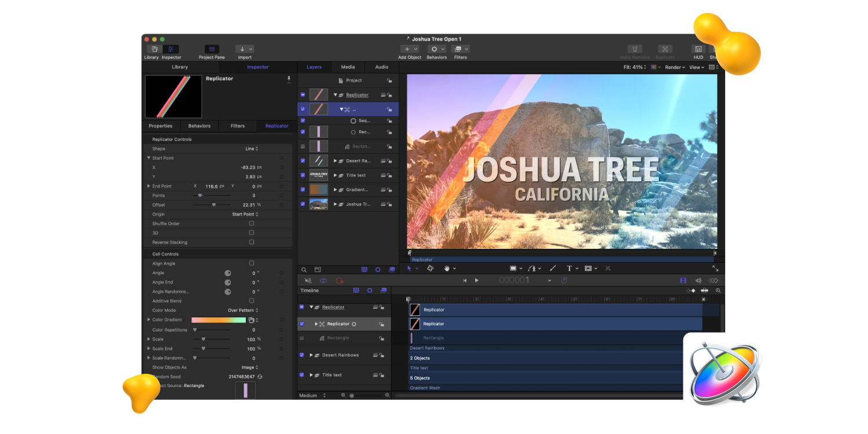Click the search icon below Layers list
Screen dimensions: 868x434
click(x=304, y=270)
